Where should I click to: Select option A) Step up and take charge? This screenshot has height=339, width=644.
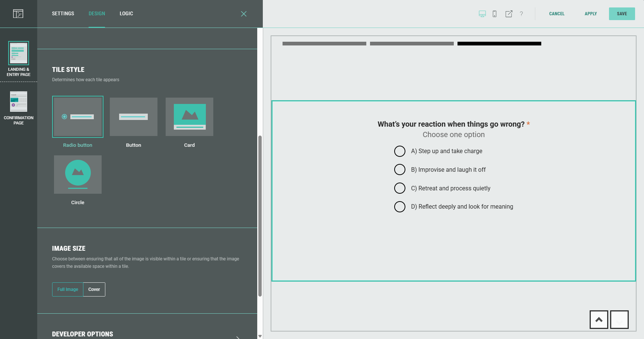point(400,151)
